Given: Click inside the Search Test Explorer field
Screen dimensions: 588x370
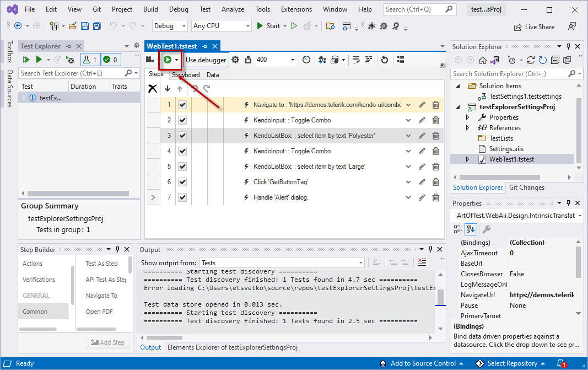Looking at the screenshot, I should (72, 73).
